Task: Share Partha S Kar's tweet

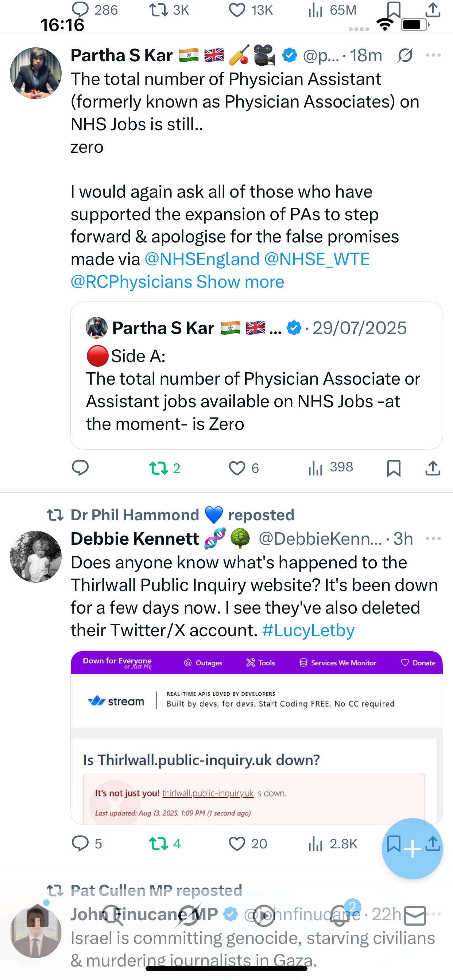Action: click(433, 468)
